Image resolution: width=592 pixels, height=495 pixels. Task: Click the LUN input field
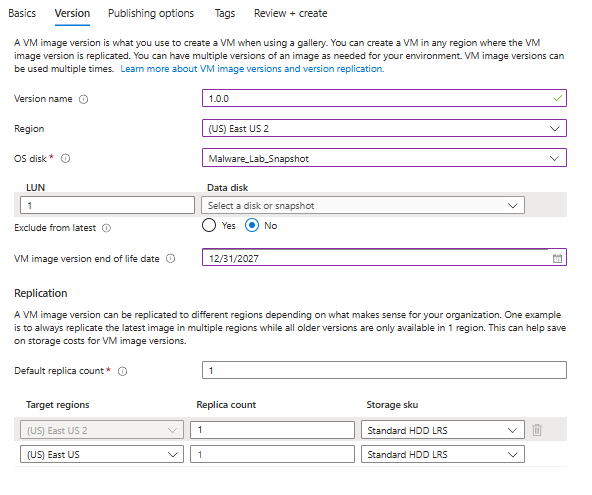click(x=107, y=205)
